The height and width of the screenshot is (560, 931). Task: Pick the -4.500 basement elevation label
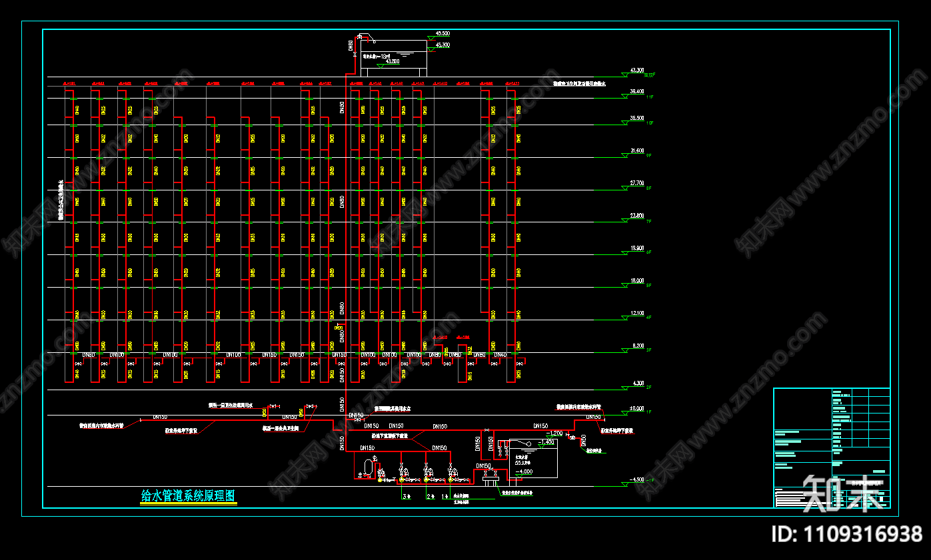[x=637, y=479]
